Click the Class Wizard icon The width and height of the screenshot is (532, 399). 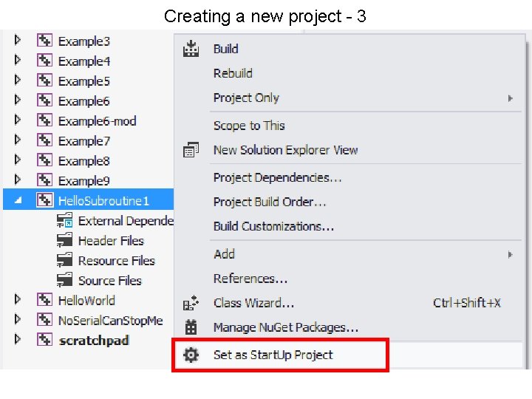pos(191,303)
